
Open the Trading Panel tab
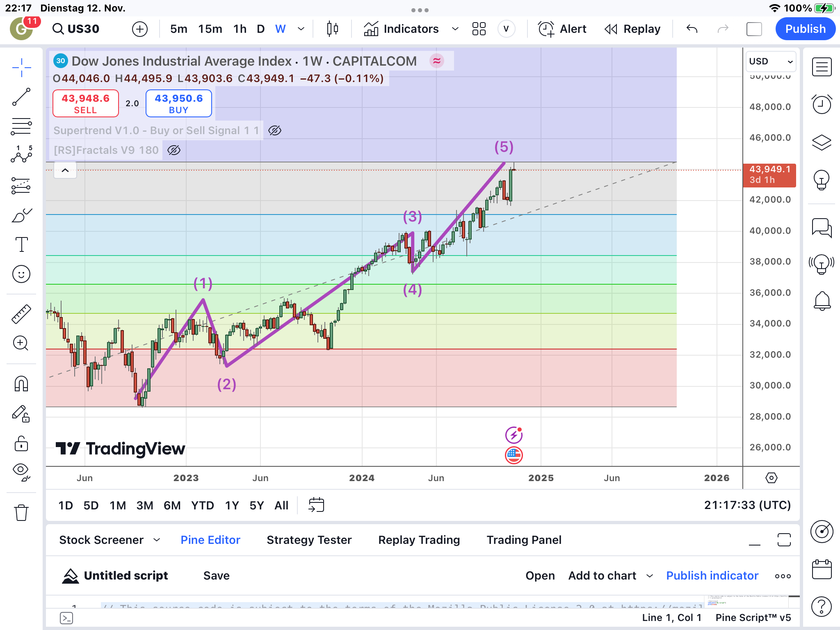[x=524, y=540]
